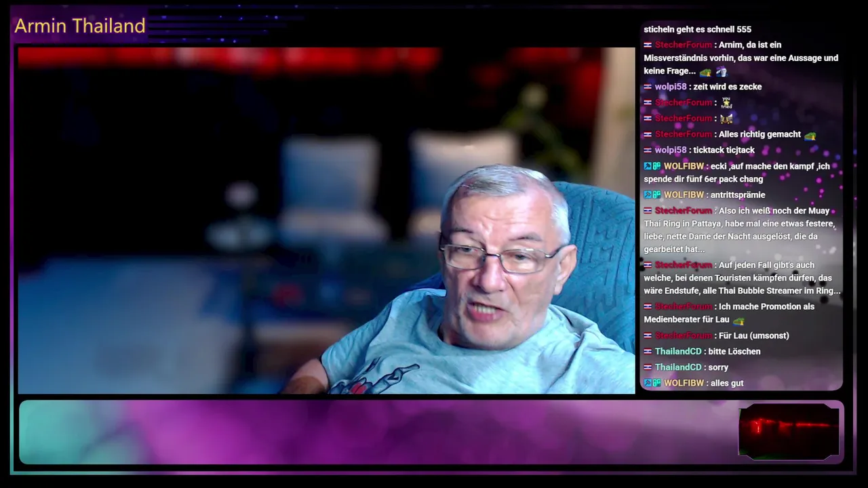Open WOLFIBW profile from "ecki ,auf mache" message
The width and height of the screenshot is (868, 488).
click(x=684, y=166)
